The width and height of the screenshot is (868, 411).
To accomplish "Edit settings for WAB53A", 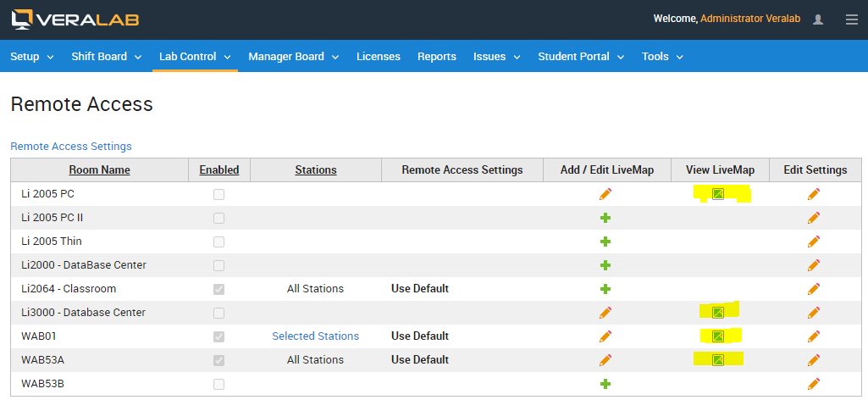I will [x=814, y=360].
